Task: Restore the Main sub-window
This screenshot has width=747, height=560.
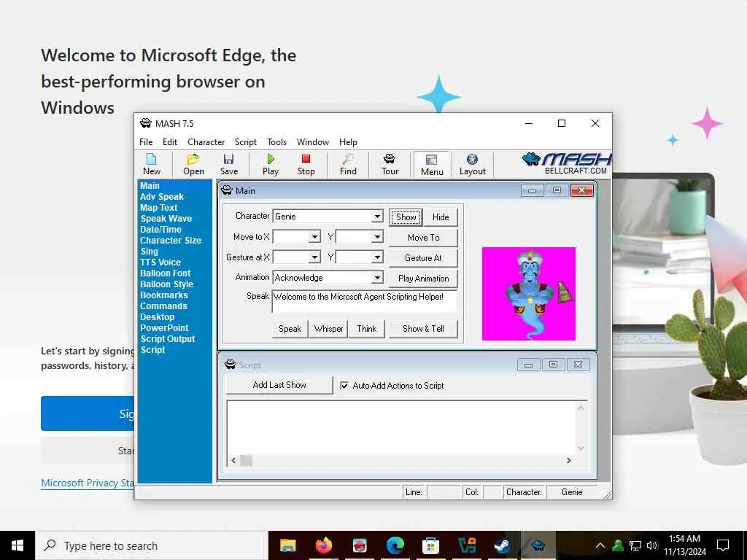Action: [557, 190]
